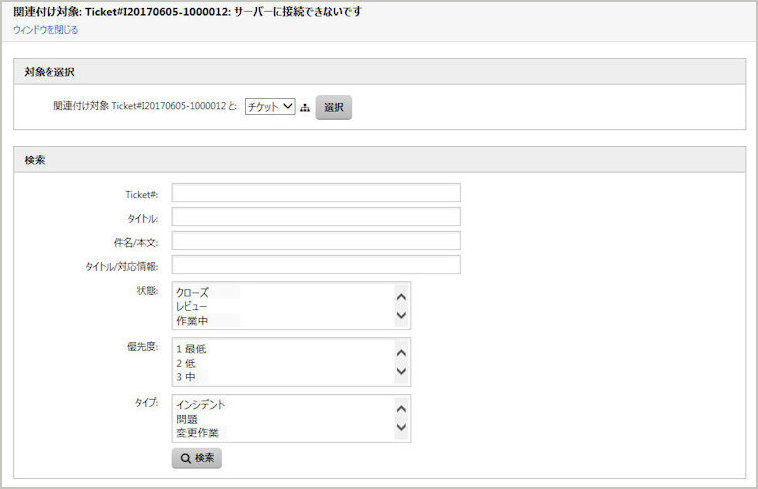Open the チケット object type dropdown
The image size is (758, 489).
click(270, 107)
